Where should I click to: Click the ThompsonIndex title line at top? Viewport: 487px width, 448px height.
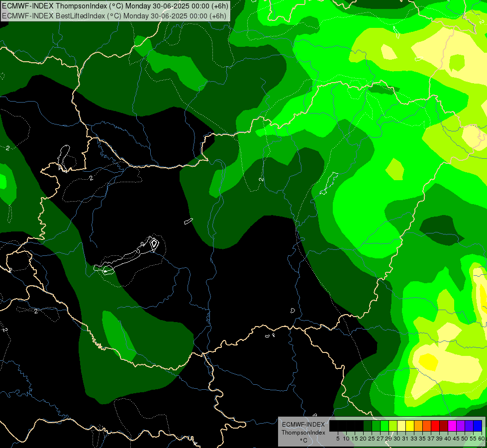115,5
